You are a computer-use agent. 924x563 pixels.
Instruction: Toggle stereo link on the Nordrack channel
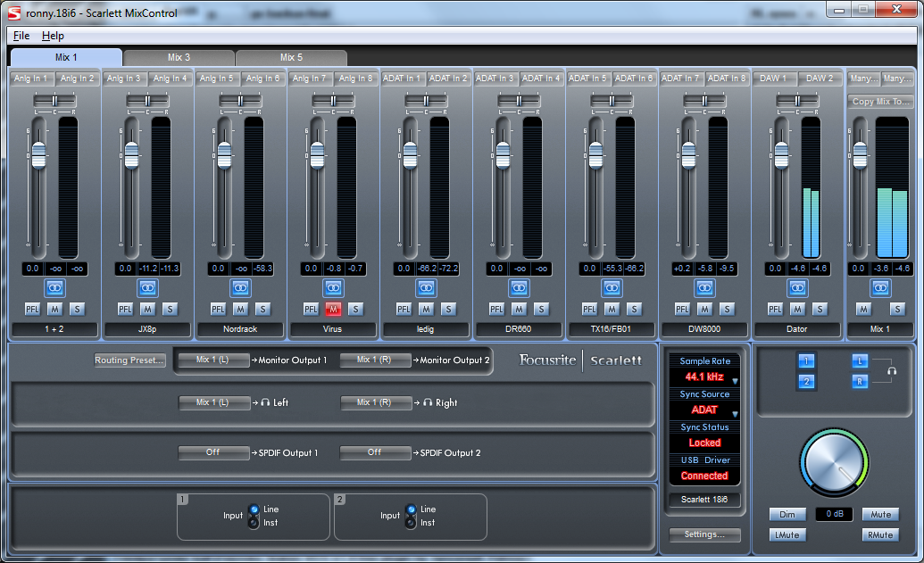(240, 288)
